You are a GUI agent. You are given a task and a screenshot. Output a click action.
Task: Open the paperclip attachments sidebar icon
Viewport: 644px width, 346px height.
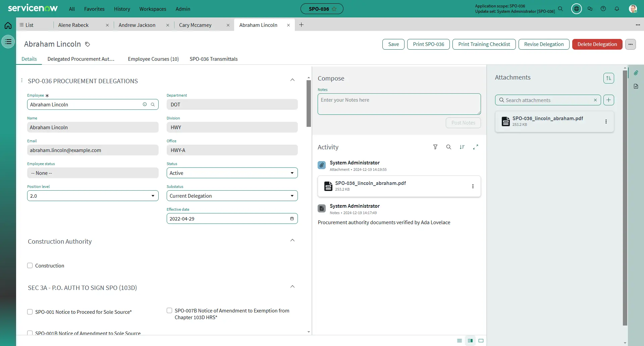636,73
